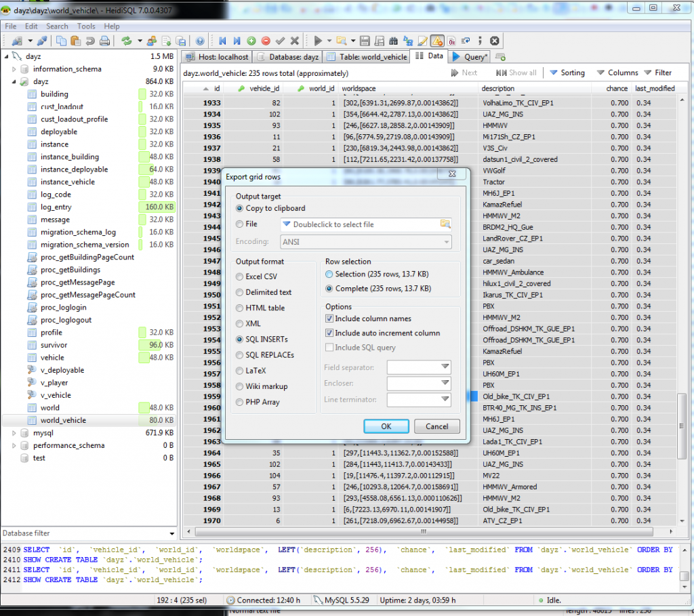
Task: Click the horizontal scrollbar under data grid
Action: 424,531
